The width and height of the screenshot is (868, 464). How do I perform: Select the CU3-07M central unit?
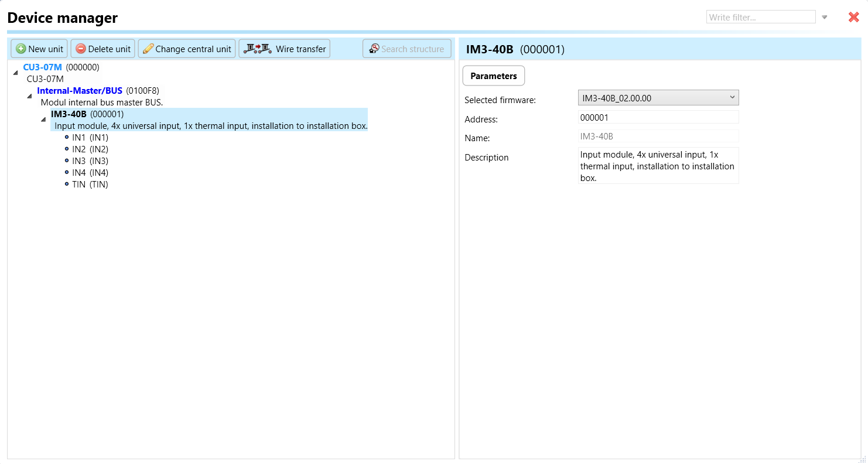pyautogui.click(x=42, y=67)
